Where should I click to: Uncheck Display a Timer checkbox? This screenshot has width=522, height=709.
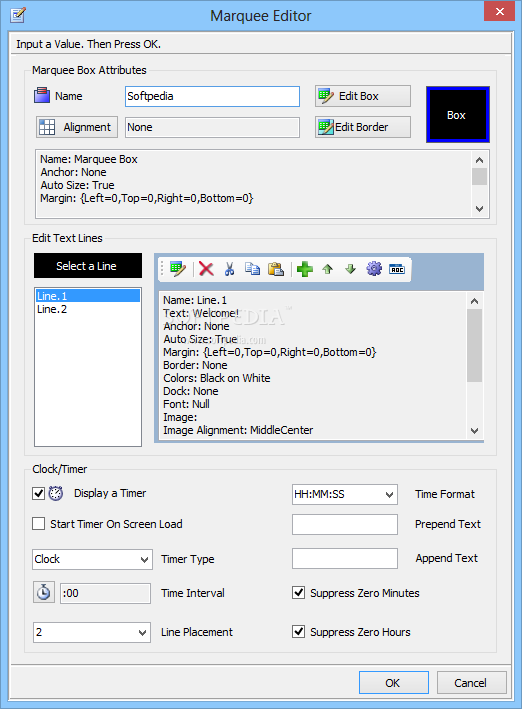click(38, 493)
